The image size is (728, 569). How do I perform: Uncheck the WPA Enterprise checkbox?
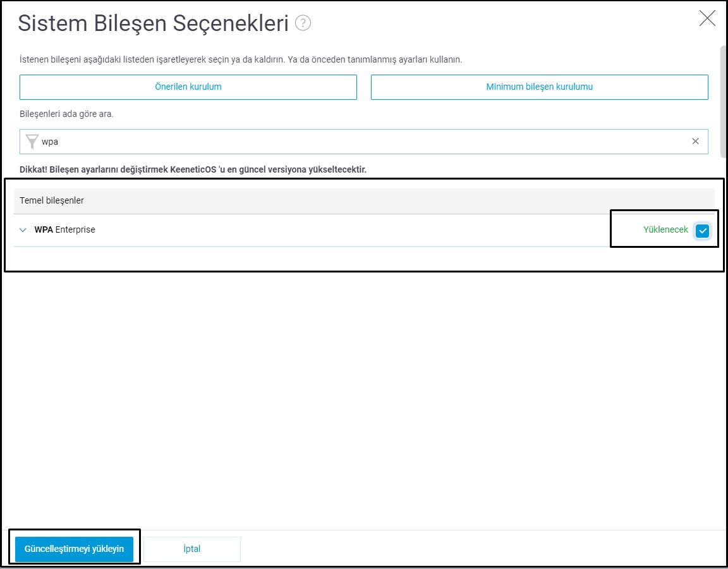point(702,230)
